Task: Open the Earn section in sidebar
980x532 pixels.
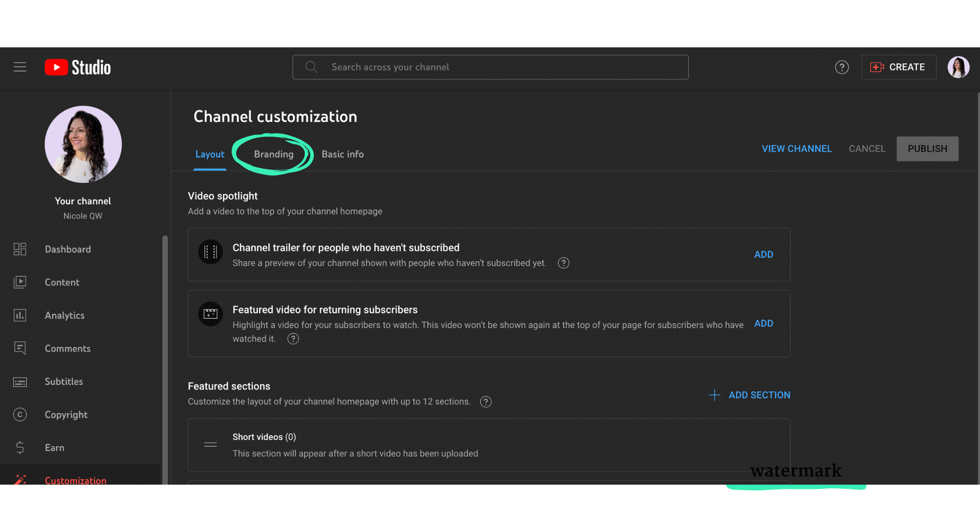Action: (x=55, y=448)
